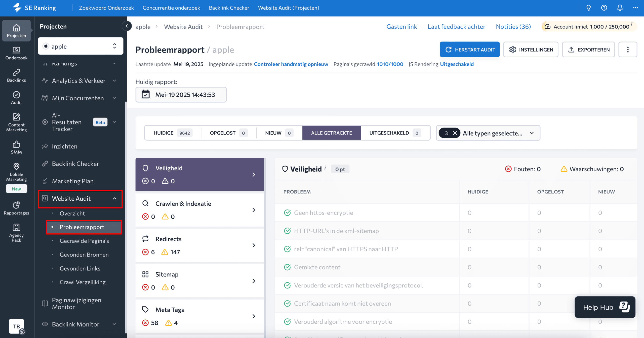Open Lokale Marketing in left rail

pos(16,172)
